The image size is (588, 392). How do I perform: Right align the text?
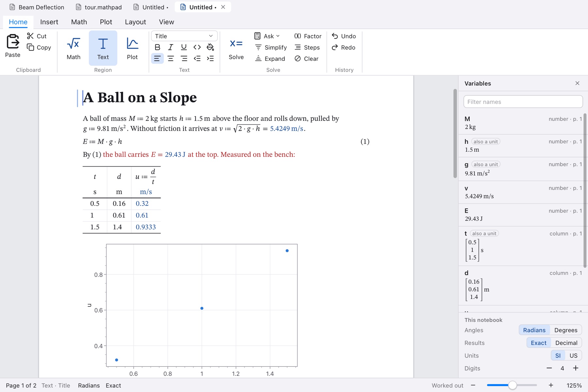click(184, 58)
